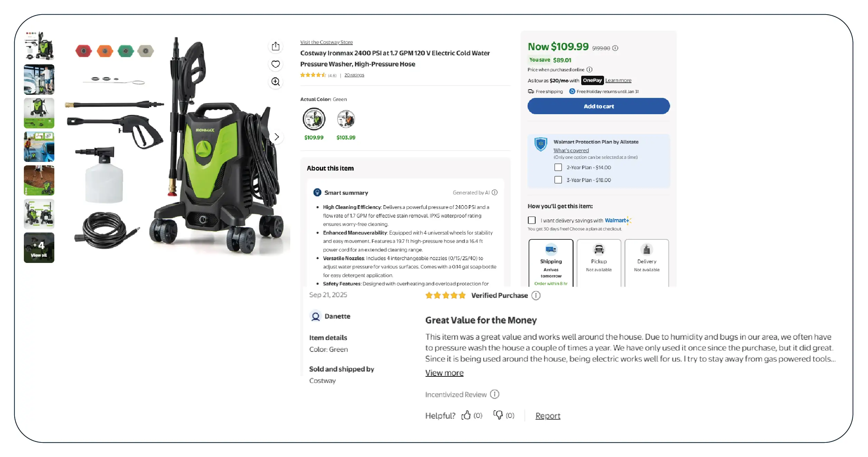Click the Verified Purchase info icon
The height and width of the screenshot is (457, 868).
(x=536, y=295)
